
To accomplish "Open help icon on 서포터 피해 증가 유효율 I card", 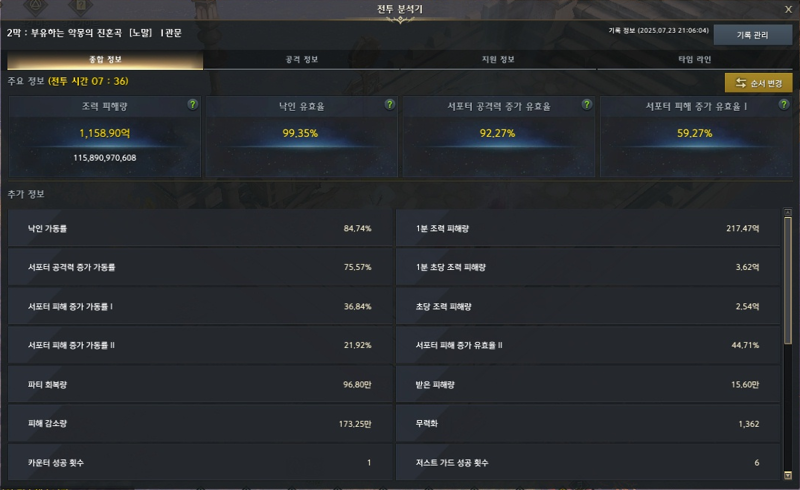I will [x=784, y=105].
